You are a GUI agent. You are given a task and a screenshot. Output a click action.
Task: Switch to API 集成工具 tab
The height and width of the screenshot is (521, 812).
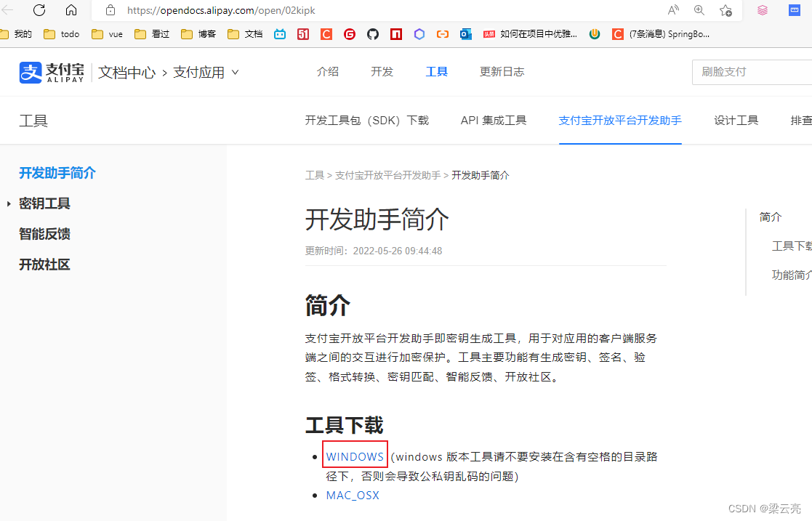494,121
